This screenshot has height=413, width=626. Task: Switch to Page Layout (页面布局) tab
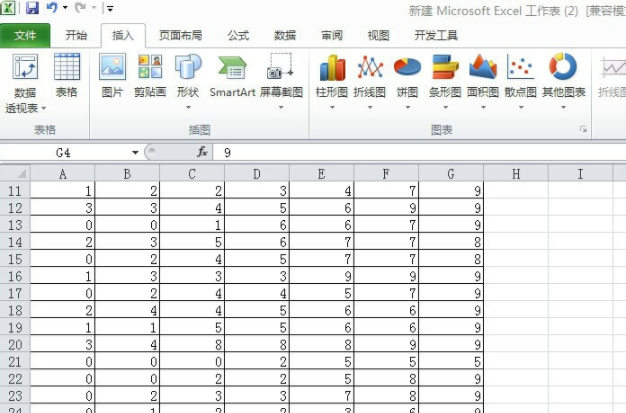180,36
